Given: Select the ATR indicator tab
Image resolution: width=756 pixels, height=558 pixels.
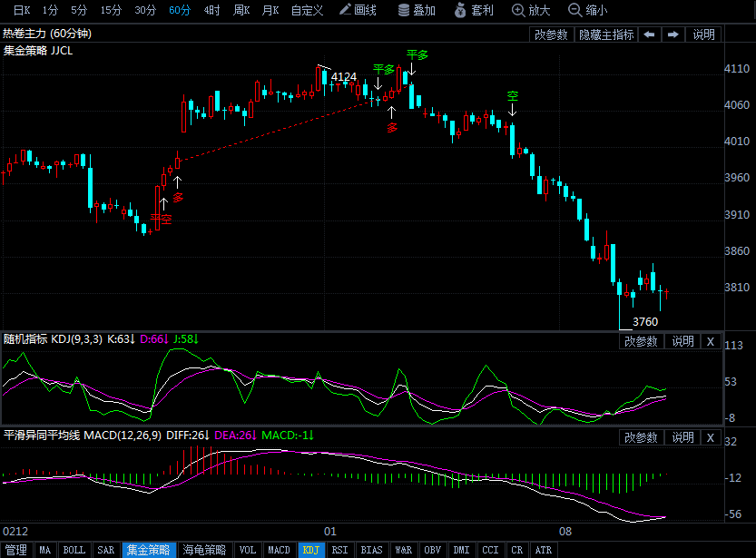Looking at the screenshot, I should point(544,550).
